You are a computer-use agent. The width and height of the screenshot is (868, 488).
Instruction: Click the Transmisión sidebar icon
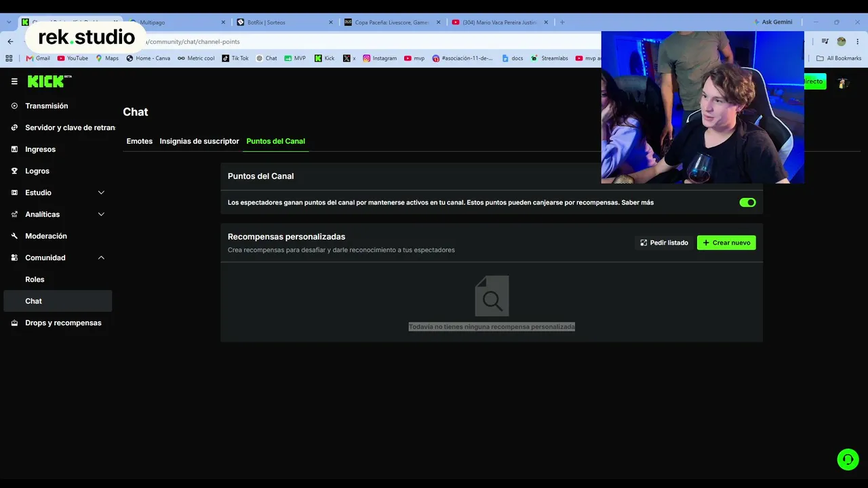pos(14,106)
